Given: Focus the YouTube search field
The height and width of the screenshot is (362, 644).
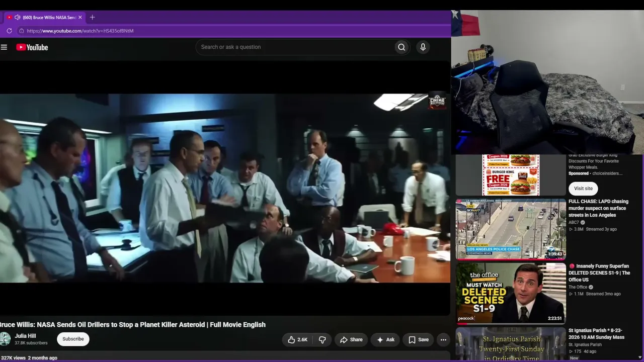Looking at the screenshot, I should point(295,47).
